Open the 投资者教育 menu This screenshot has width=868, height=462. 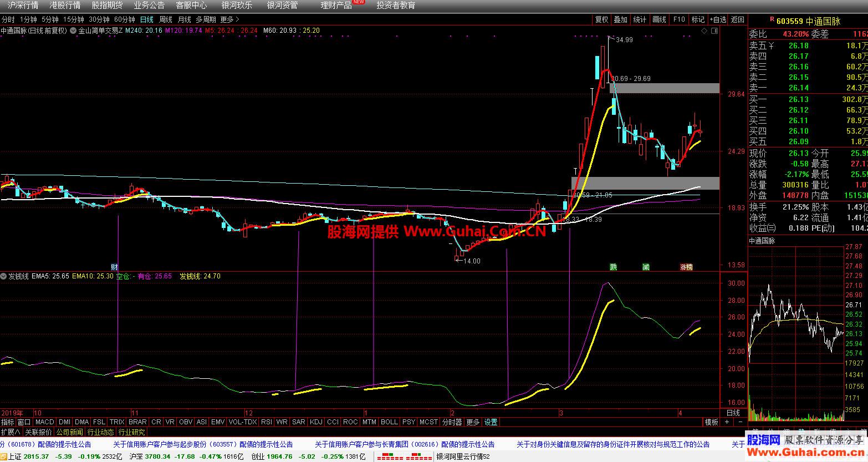click(396, 5)
